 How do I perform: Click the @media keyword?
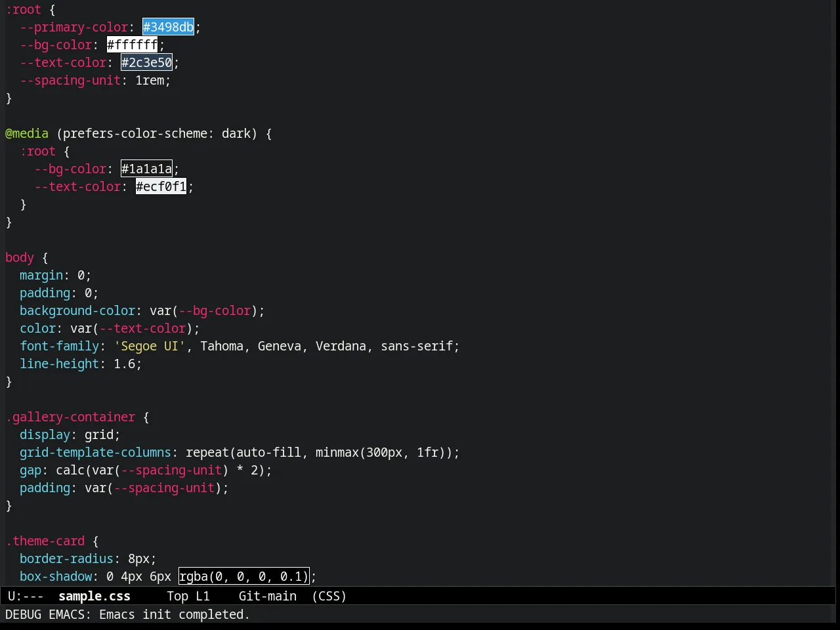pyautogui.click(x=27, y=133)
